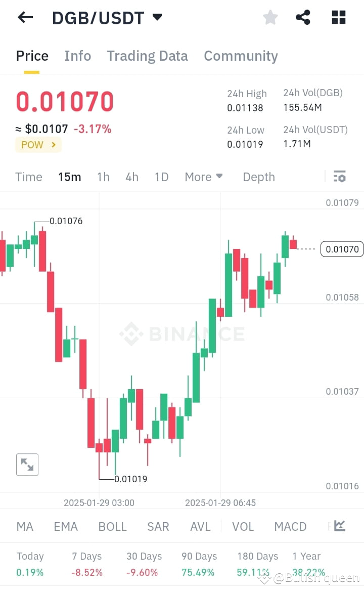Open the markets grid icon top right
The image size is (364, 589).
coord(338,17)
